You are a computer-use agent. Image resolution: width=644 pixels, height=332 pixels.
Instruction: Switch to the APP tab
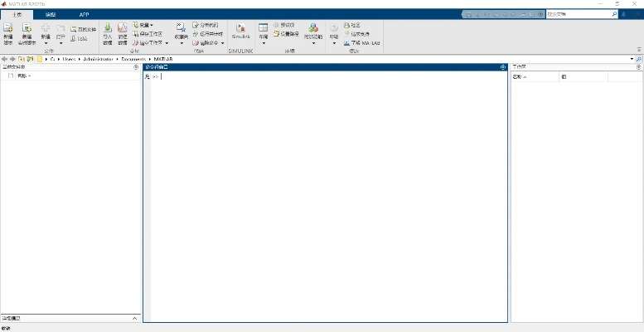(84, 15)
